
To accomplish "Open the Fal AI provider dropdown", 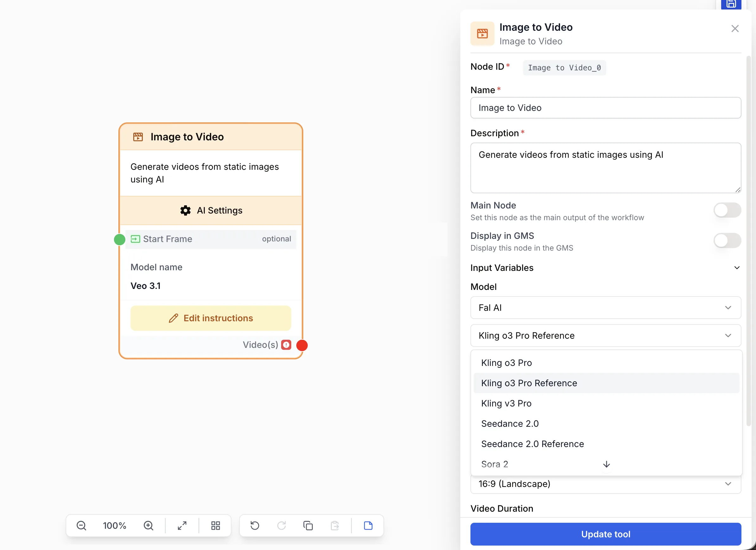I will [x=605, y=308].
